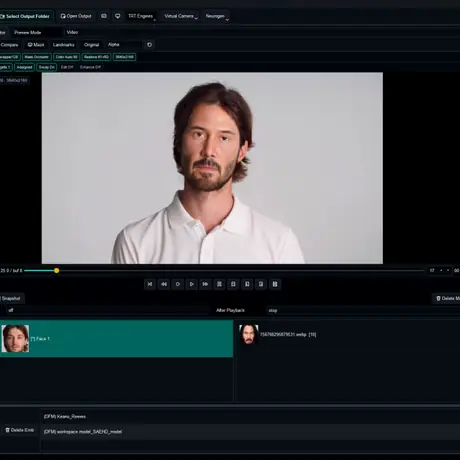Click the Snapshot button
The image size is (460, 460).
point(11,298)
